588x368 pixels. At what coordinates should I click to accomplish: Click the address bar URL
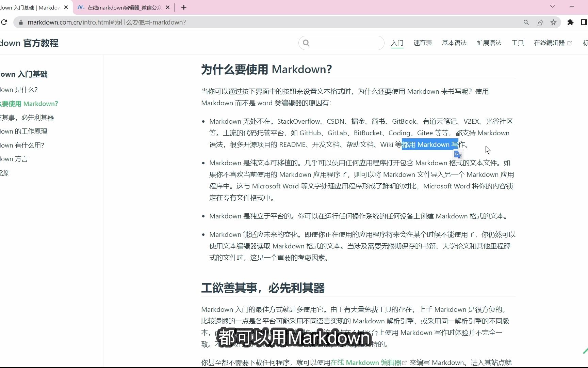tap(107, 22)
